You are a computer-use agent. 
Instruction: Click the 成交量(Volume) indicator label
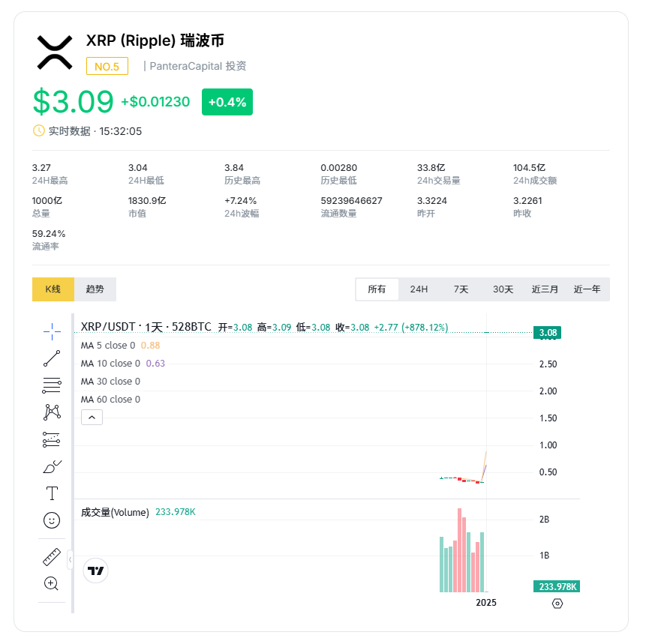click(x=115, y=513)
